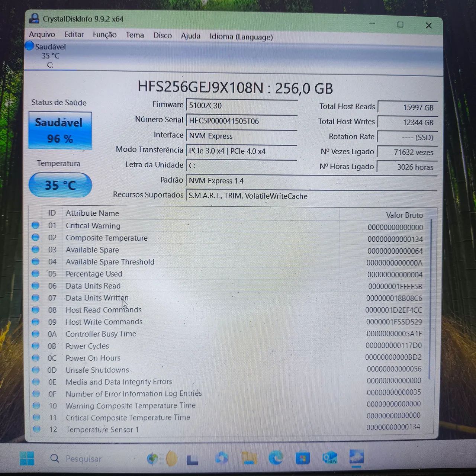Click status dot for Available Spare Threshold row
The width and height of the screenshot is (476, 476).
(x=35, y=261)
